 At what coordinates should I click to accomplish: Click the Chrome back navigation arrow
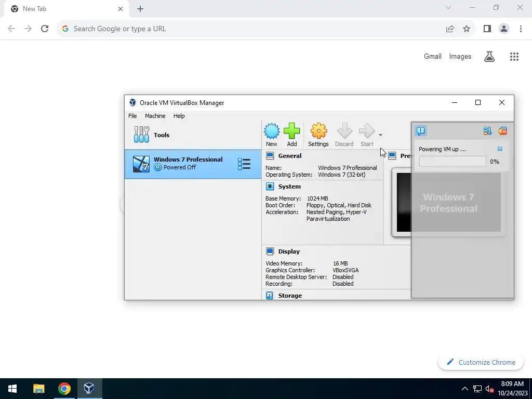tap(11, 29)
